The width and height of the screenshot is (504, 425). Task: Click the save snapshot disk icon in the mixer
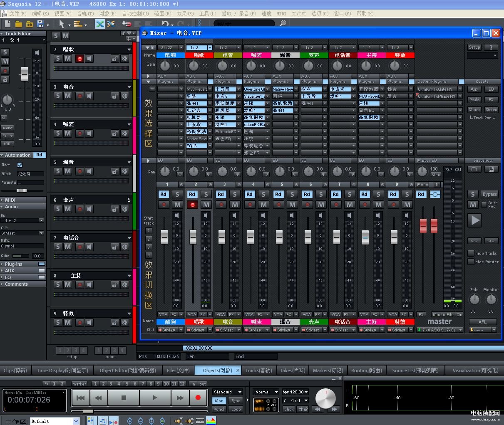click(491, 169)
